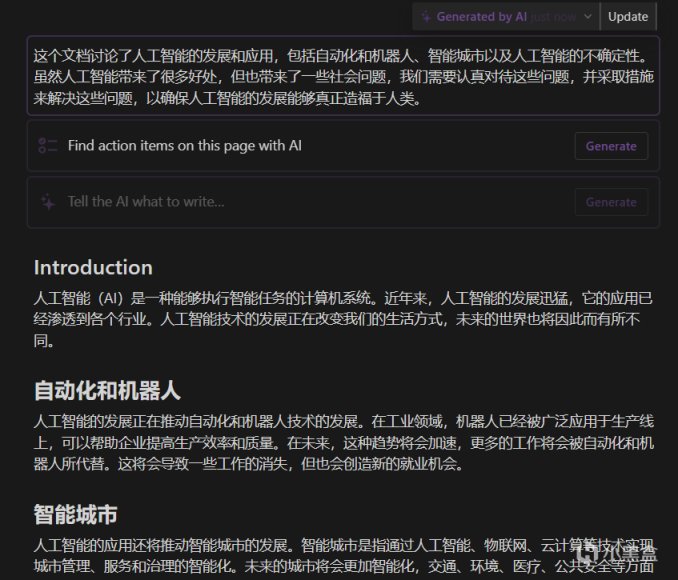Click the paragraph under Introduction

343,319
